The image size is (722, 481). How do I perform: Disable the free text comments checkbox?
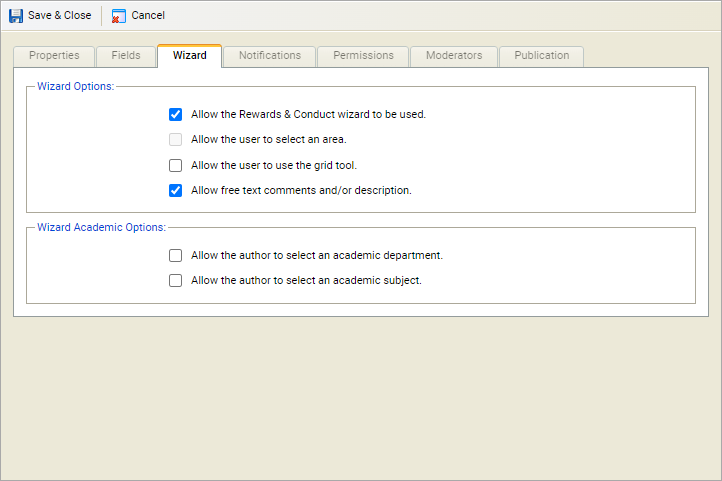pyautogui.click(x=176, y=191)
